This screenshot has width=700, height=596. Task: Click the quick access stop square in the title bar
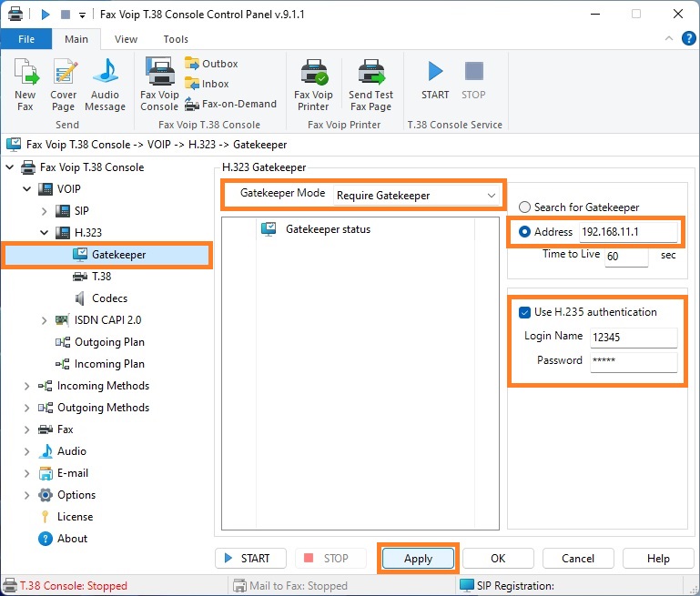tap(66, 15)
